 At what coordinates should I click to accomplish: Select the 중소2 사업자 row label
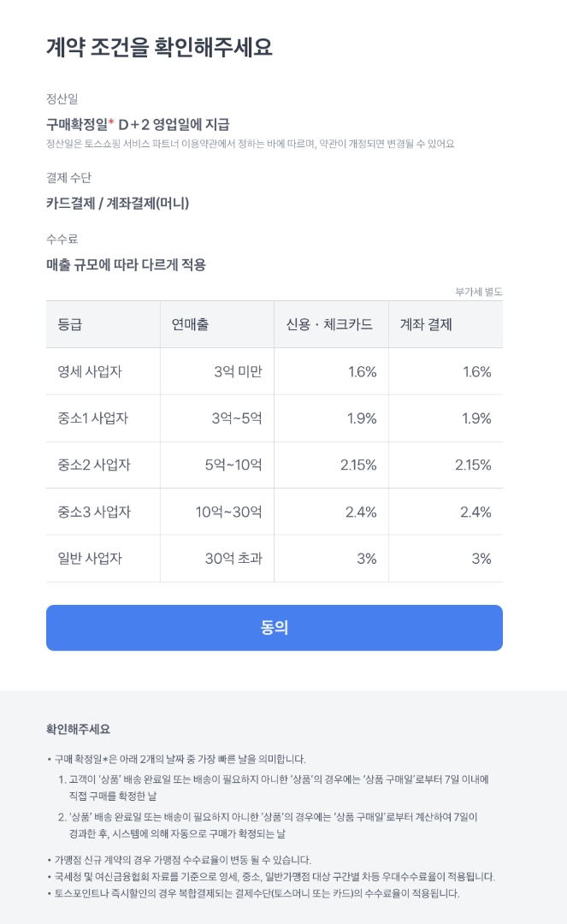93,465
